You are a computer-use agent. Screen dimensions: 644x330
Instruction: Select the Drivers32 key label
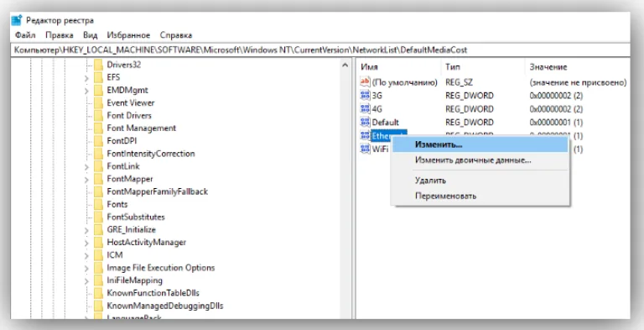(x=123, y=65)
